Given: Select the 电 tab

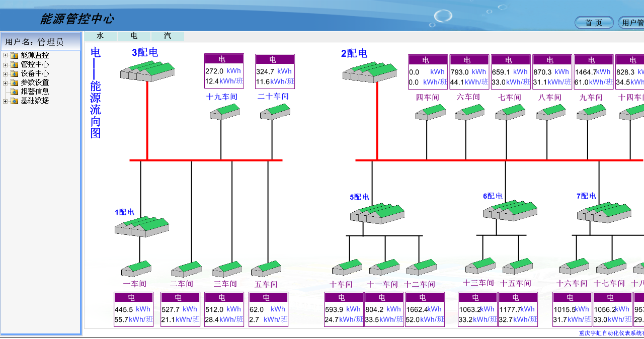Looking at the screenshot, I should pyautogui.click(x=134, y=36).
